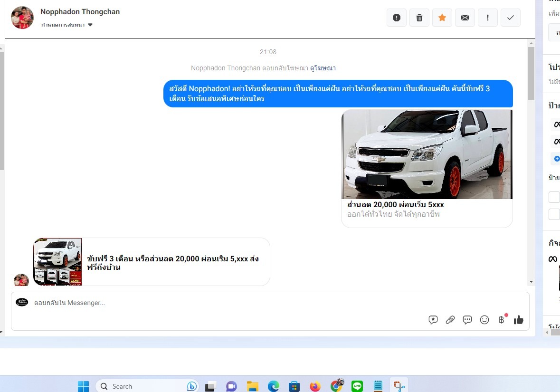Viewport: 560px width, 392px height.
Task: Tick the lower checkbox in right panel
Action: pyautogui.click(x=554, y=214)
